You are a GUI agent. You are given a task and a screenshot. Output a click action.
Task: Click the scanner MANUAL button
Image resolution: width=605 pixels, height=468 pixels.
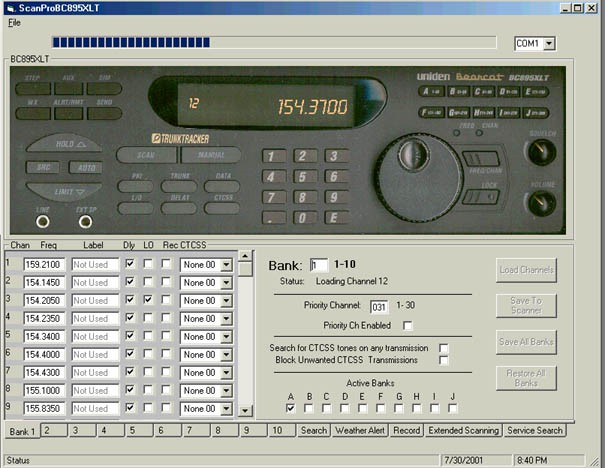coord(211,155)
